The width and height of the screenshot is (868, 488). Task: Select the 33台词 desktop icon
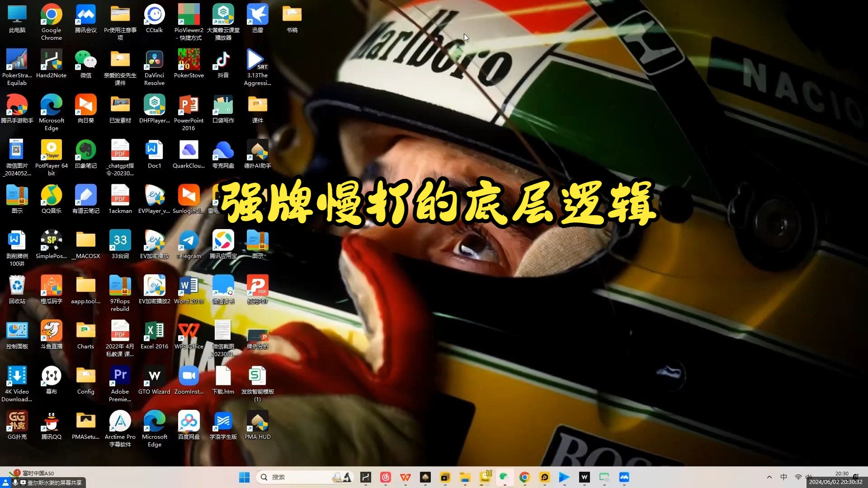tap(120, 245)
